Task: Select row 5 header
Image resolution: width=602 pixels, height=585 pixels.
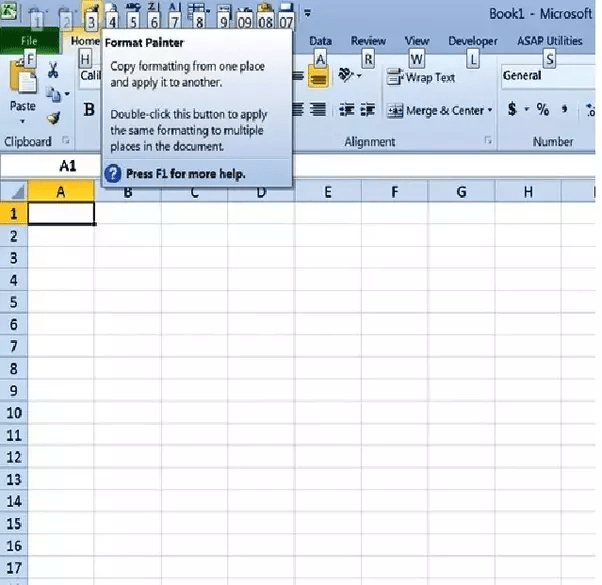Action: (x=13, y=302)
